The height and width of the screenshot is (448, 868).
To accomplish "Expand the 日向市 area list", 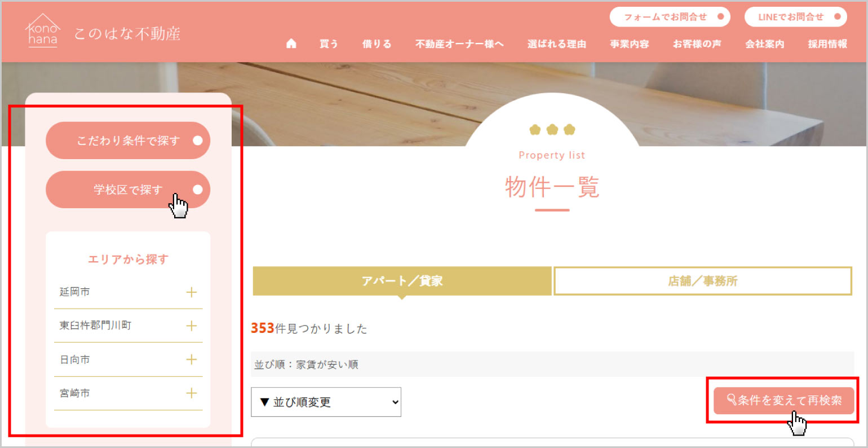I will [192, 359].
